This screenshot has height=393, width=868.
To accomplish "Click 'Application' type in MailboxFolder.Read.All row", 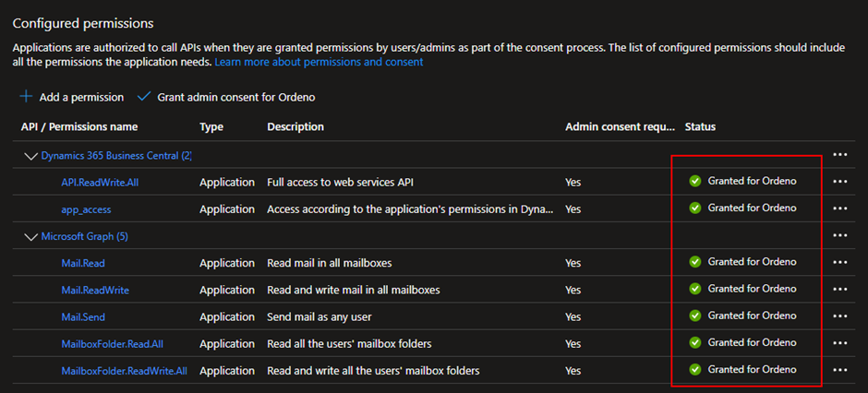I will pyautogui.click(x=227, y=344).
